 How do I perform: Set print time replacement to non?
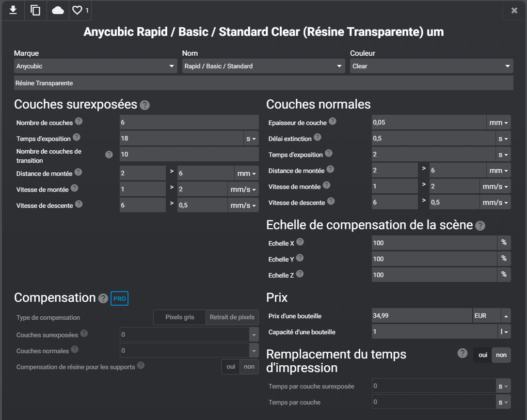coord(501,355)
